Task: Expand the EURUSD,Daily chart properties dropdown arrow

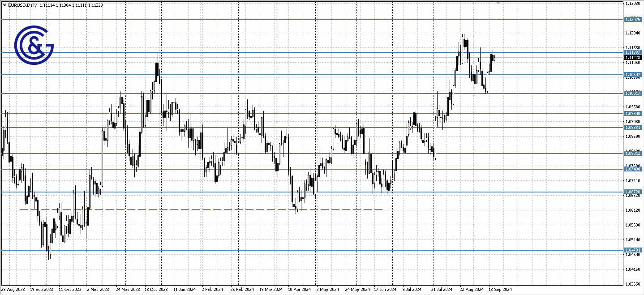Action: (4, 5)
